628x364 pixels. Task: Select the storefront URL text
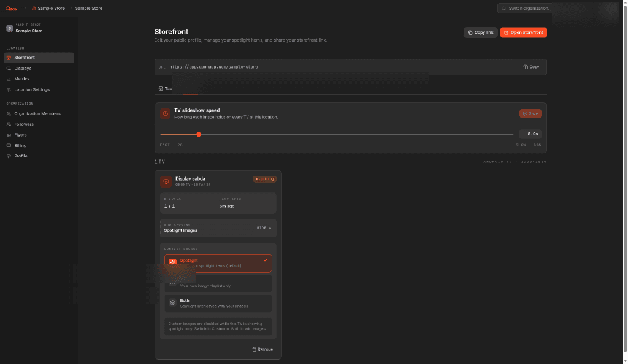coord(213,67)
